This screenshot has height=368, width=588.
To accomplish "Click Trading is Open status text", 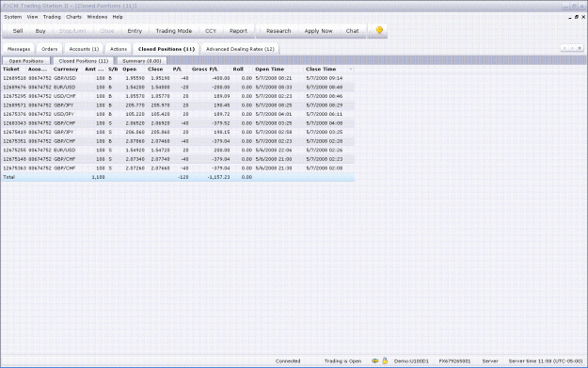I will [x=342, y=361].
